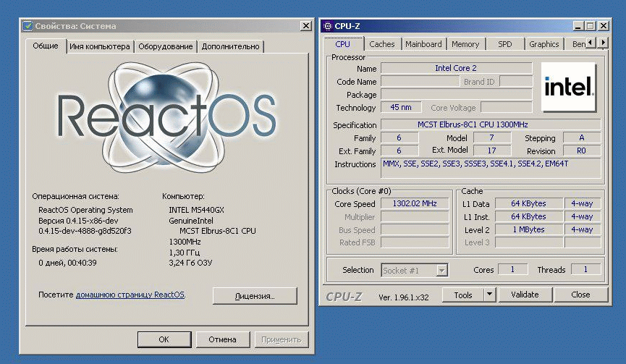Click the L1 Inst. 64 KBytes value
Screen dimensions: 626x364
[528, 216]
